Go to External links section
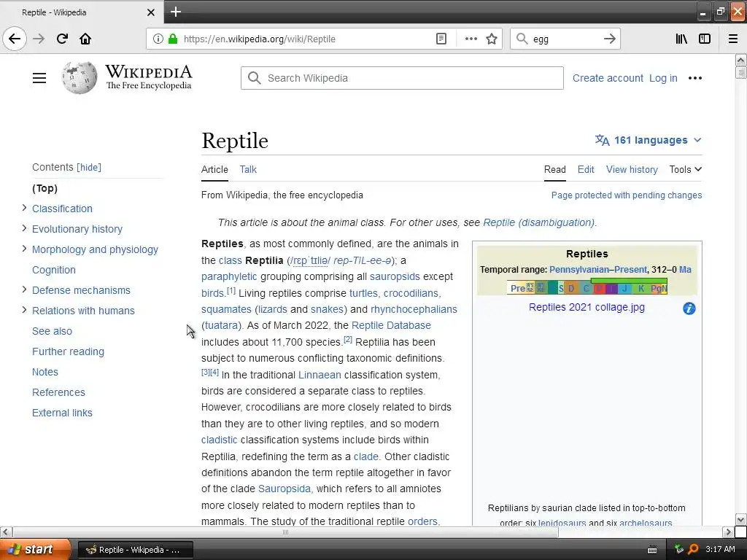This screenshot has height=560, width=747. pos(62,413)
